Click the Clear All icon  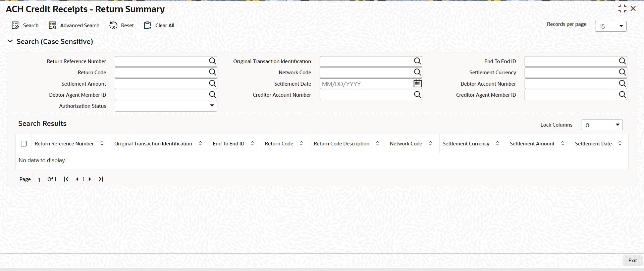pyautogui.click(x=148, y=26)
